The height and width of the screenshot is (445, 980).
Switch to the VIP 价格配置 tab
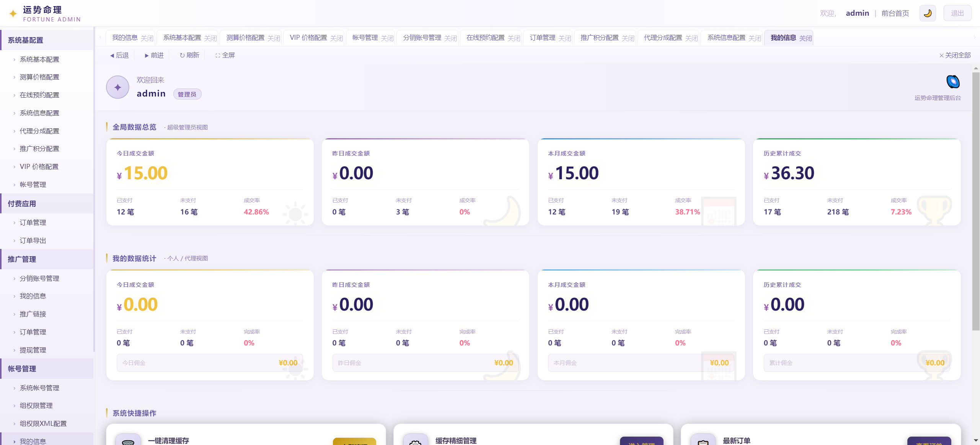tap(308, 38)
